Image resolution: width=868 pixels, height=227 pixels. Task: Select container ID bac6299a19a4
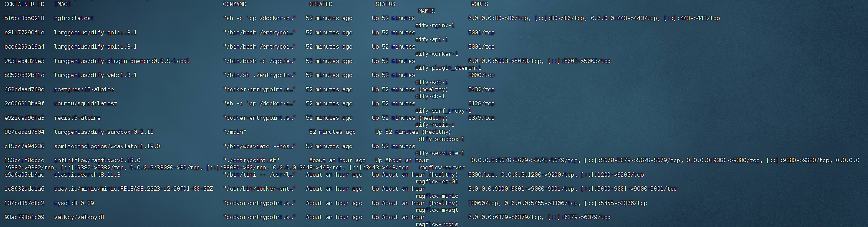coord(24,47)
